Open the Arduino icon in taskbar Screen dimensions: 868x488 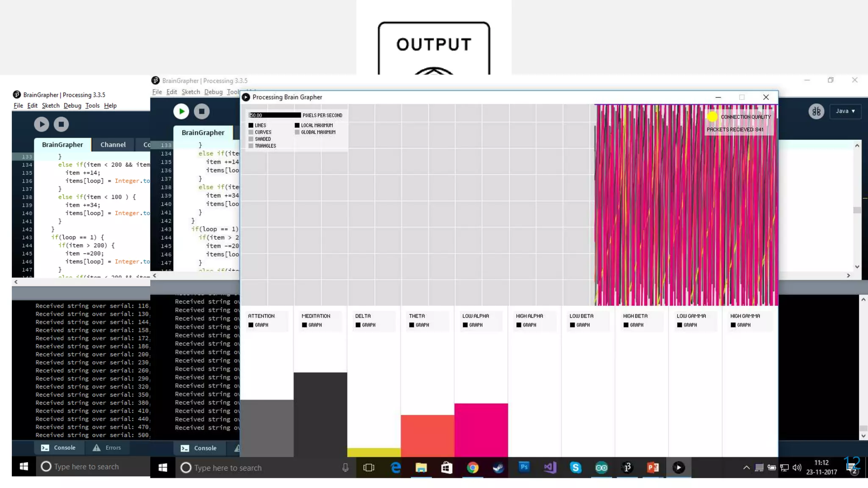601,467
